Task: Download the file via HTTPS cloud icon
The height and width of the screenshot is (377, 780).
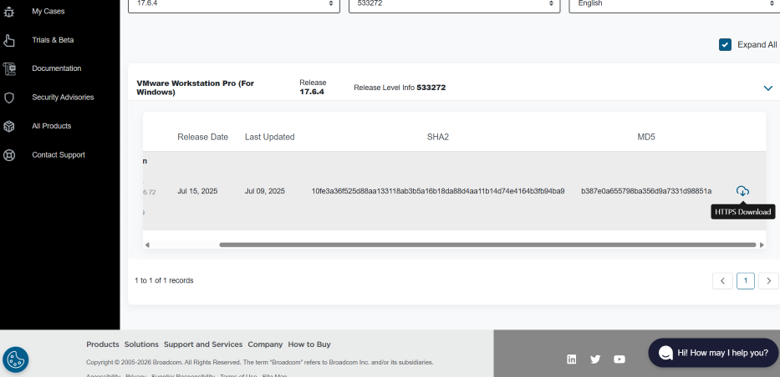Action: tap(742, 191)
